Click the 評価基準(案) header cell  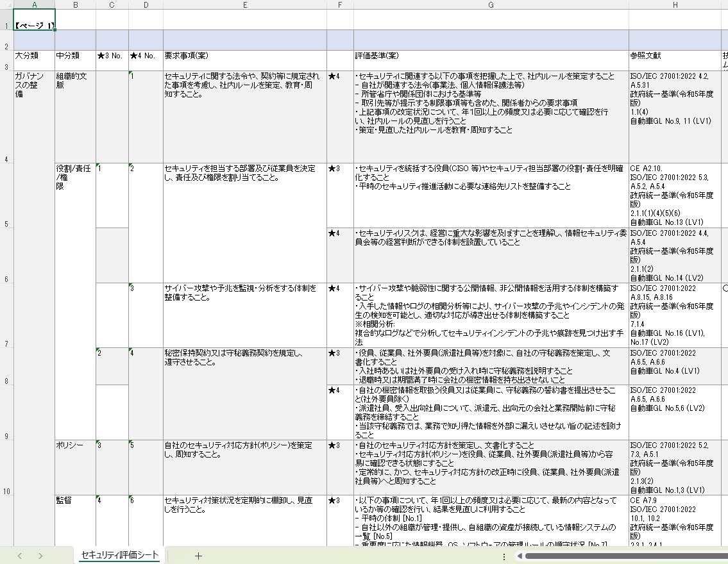(491, 56)
